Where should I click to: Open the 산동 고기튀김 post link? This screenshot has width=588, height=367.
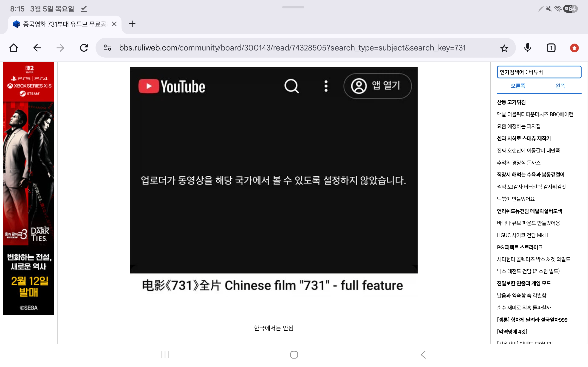[x=511, y=102]
